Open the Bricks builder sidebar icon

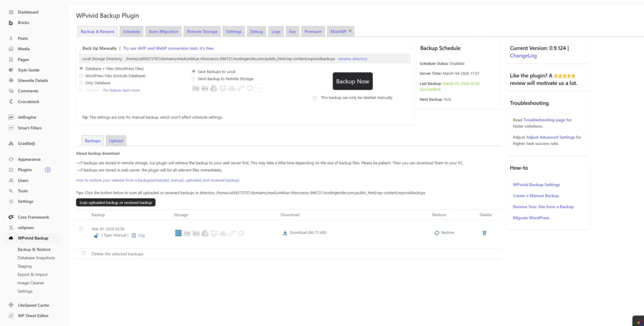[x=11, y=23]
